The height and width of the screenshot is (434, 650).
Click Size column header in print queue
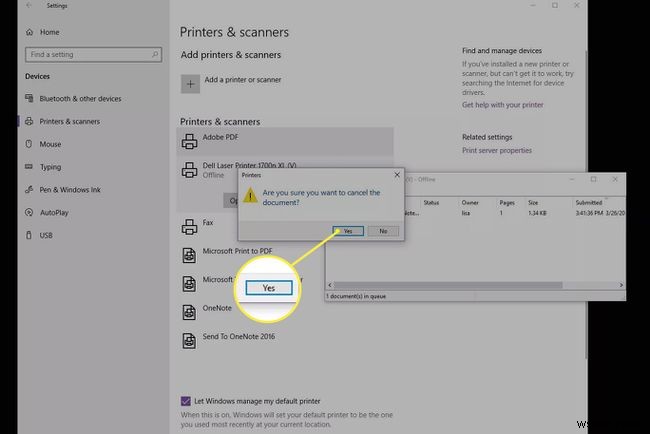click(533, 203)
